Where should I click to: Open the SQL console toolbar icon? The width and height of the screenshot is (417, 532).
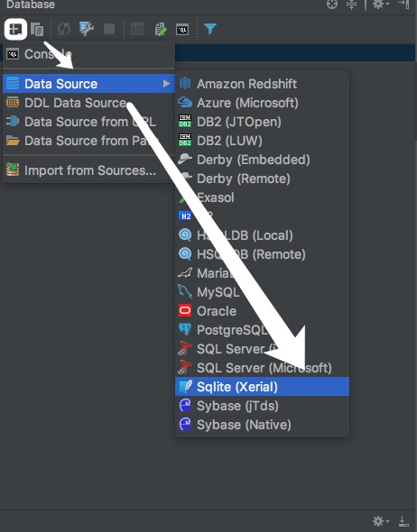click(182, 30)
